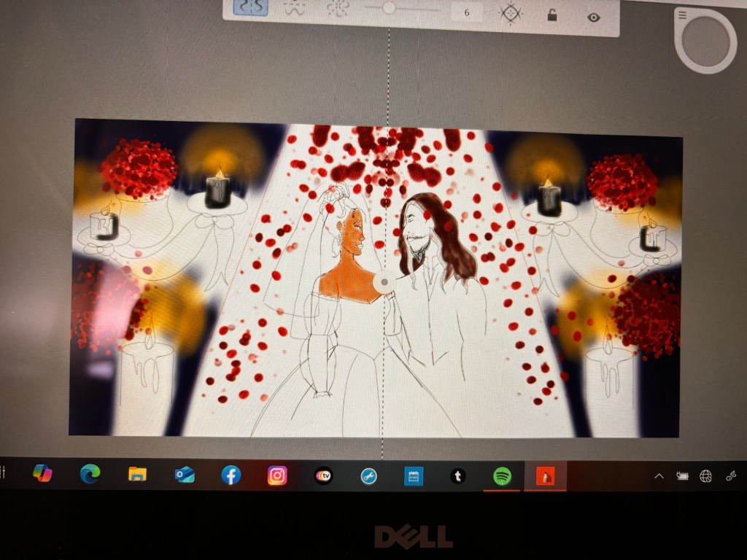Open Outlook from the taskbar
This screenshot has height=560, width=747.
pos(184,475)
